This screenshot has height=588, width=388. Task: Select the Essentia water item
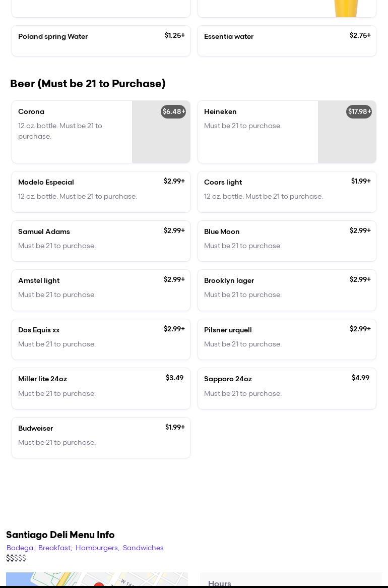coord(287,40)
